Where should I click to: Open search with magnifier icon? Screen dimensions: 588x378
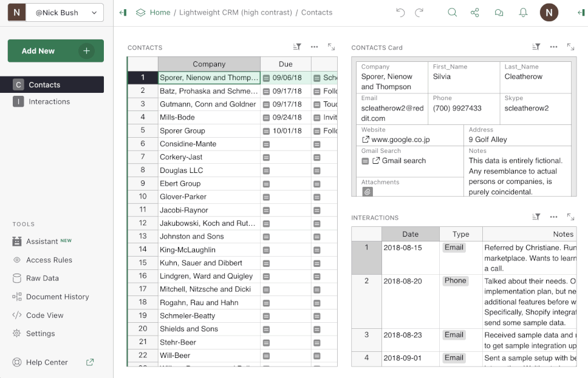click(452, 12)
